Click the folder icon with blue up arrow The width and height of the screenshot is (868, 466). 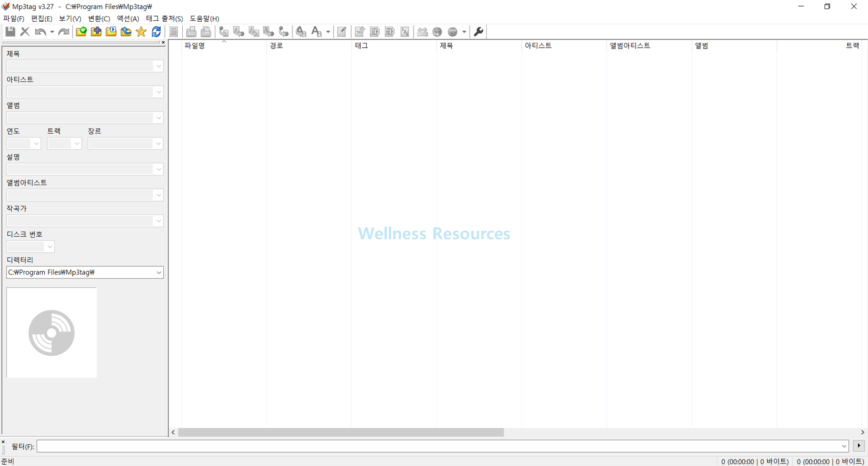click(x=126, y=32)
